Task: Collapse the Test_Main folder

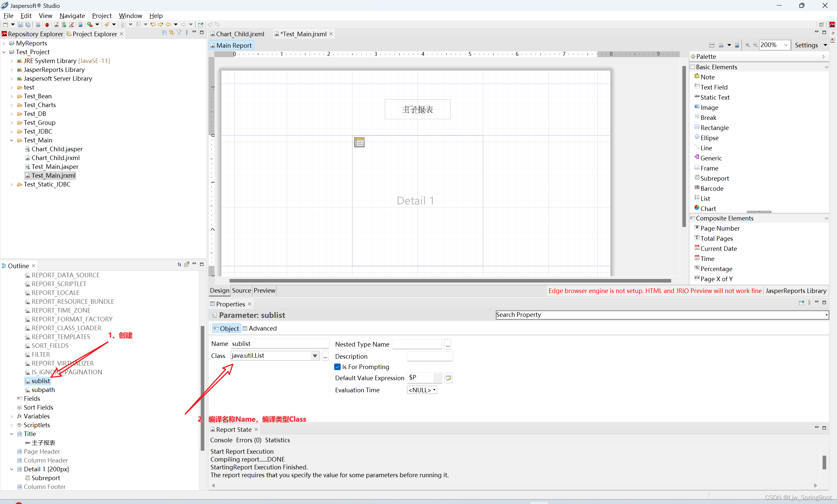Action: 11,140
